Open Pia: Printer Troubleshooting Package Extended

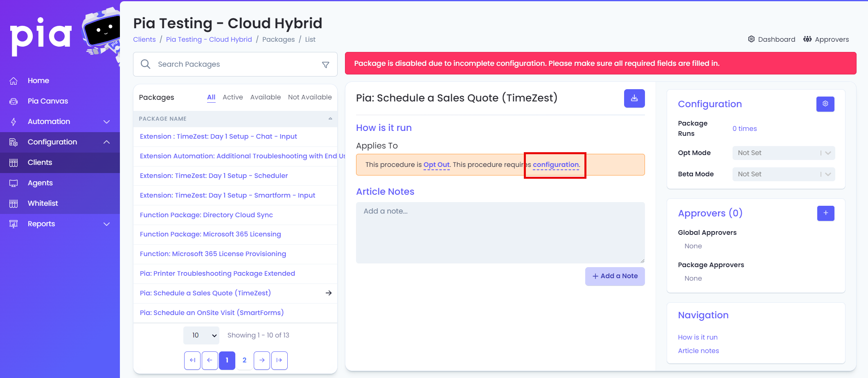[x=217, y=274]
